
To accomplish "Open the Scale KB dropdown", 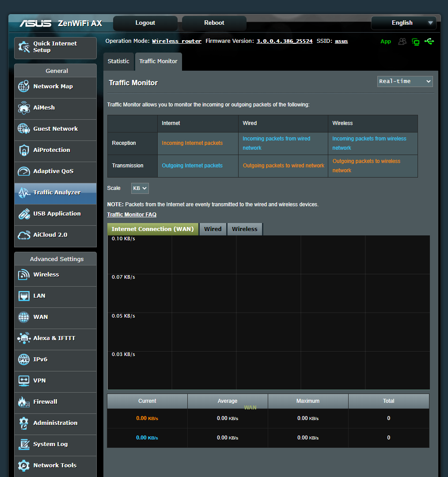I will click(140, 188).
